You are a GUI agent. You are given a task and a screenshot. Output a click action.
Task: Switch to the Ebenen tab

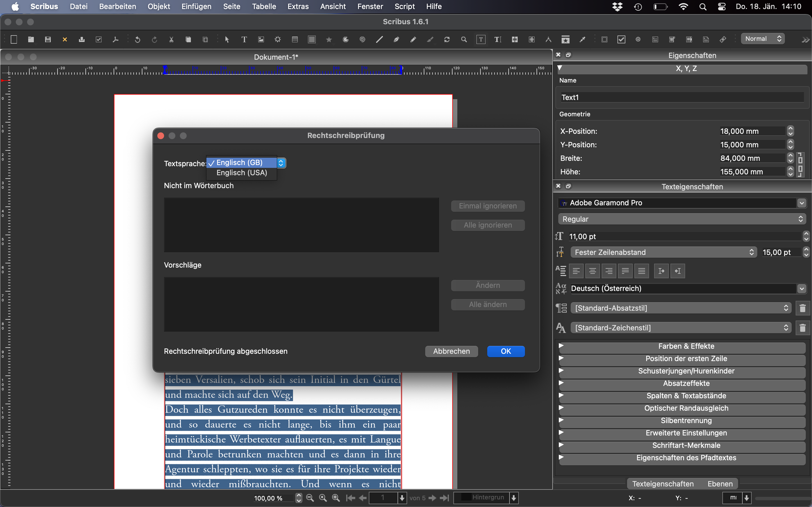pyautogui.click(x=720, y=484)
